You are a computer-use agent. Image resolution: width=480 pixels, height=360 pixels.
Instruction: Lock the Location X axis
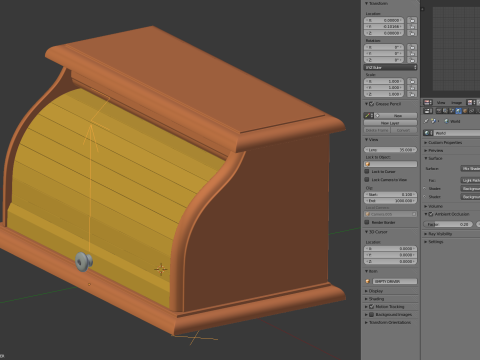pyautogui.click(x=412, y=20)
